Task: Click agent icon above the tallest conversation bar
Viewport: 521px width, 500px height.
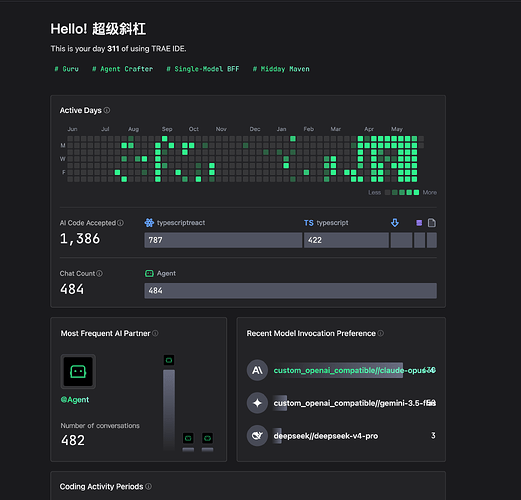Action: coord(169,360)
